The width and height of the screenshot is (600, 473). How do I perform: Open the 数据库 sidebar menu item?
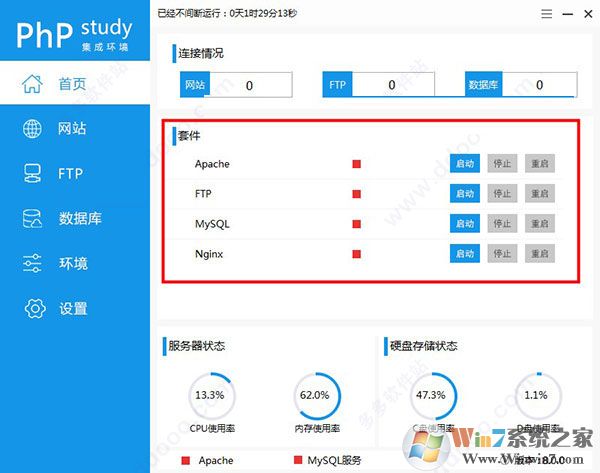click(75, 219)
